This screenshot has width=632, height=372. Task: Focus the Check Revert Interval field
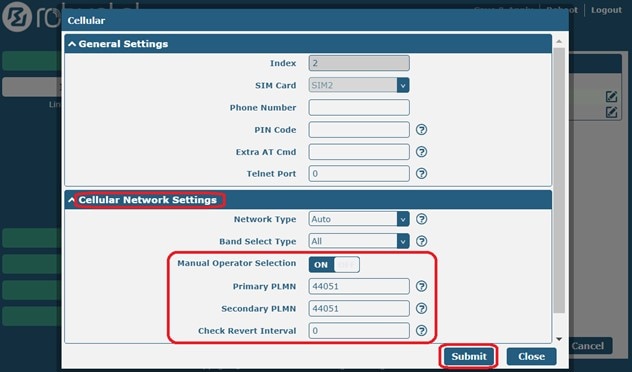point(359,331)
